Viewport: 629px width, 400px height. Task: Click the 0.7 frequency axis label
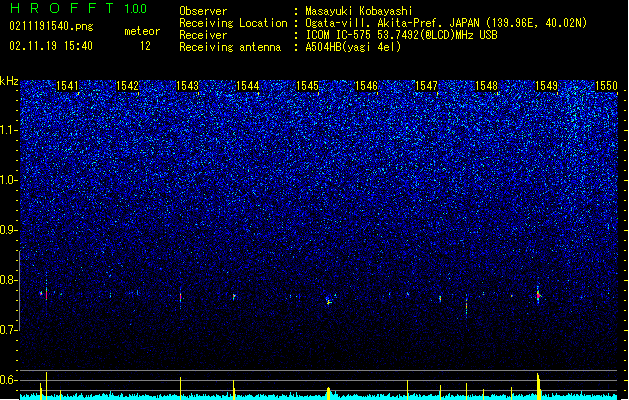pos(9,330)
